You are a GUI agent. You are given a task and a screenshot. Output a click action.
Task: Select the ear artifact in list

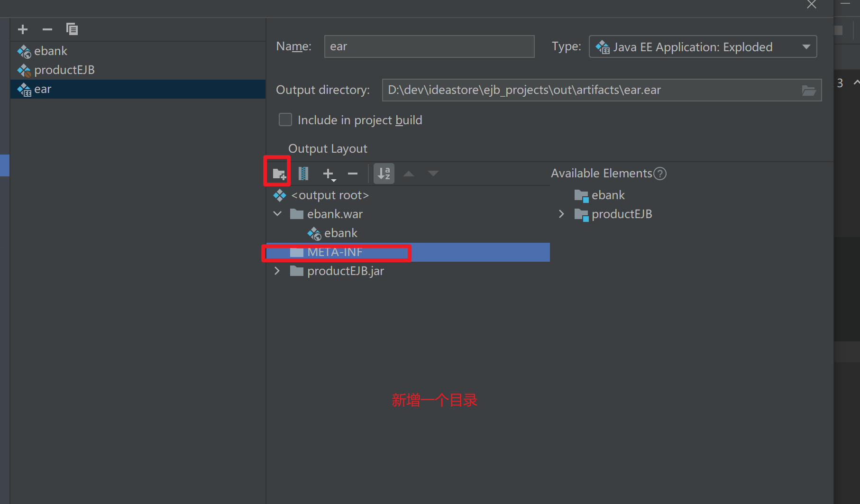137,89
